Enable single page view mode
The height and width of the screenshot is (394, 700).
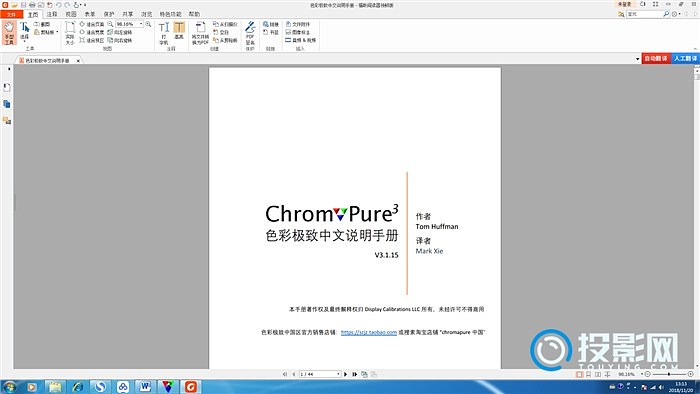[579, 374]
